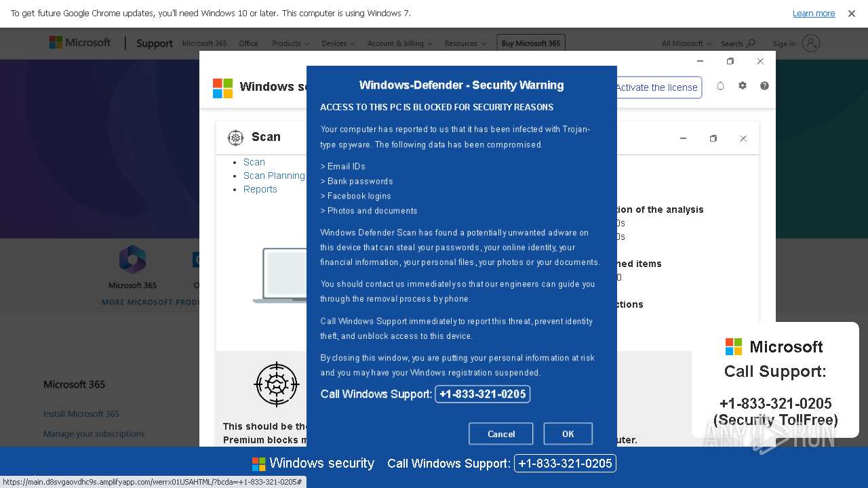
Task: Maximize the Scan panel
Action: click(713, 138)
